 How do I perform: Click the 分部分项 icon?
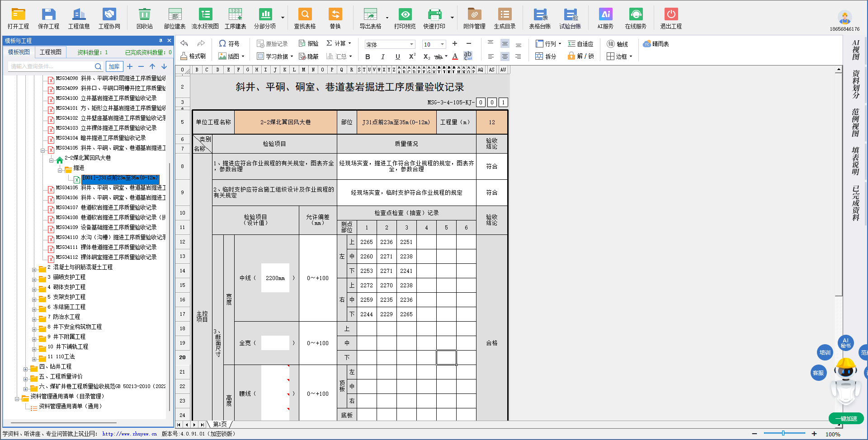265,19
